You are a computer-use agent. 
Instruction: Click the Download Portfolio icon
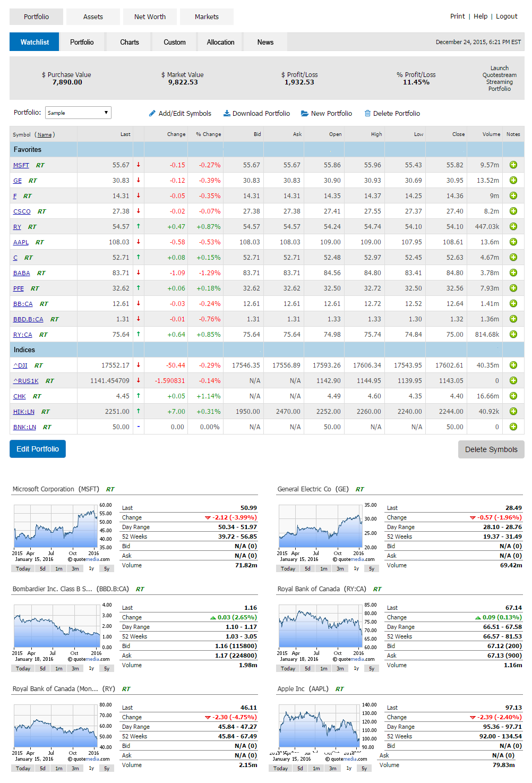[227, 114]
